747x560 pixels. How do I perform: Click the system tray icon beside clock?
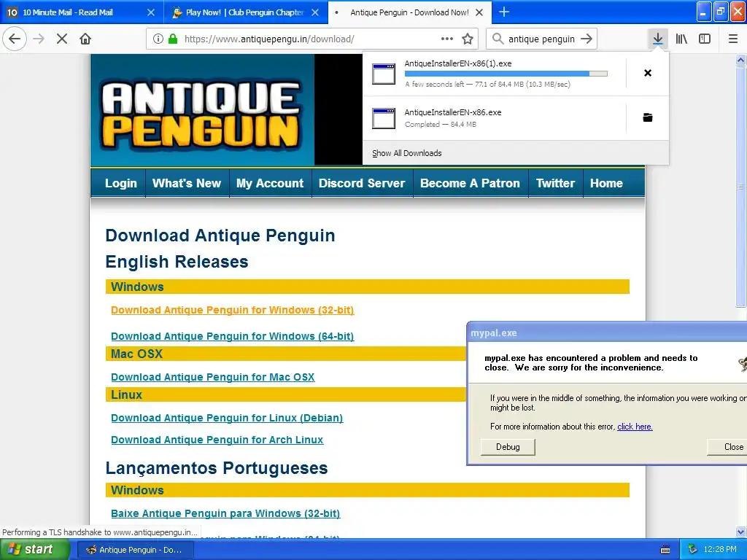693,550
